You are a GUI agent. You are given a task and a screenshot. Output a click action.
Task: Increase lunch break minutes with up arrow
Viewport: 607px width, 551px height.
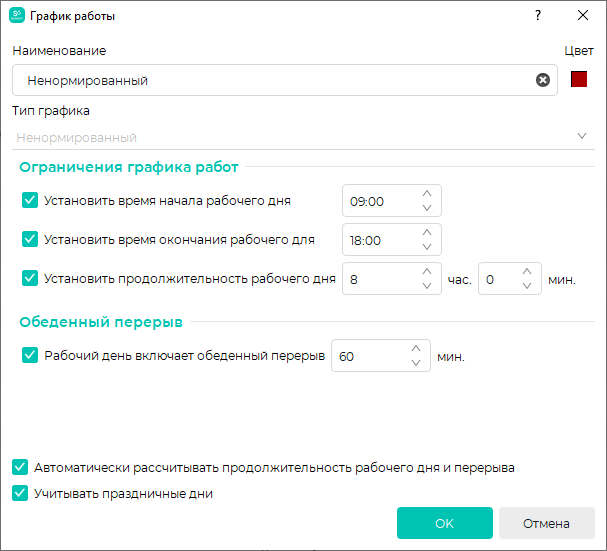coord(416,348)
